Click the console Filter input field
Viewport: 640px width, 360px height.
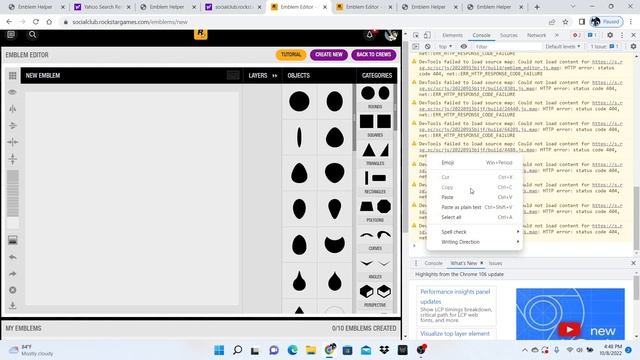(508, 47)
